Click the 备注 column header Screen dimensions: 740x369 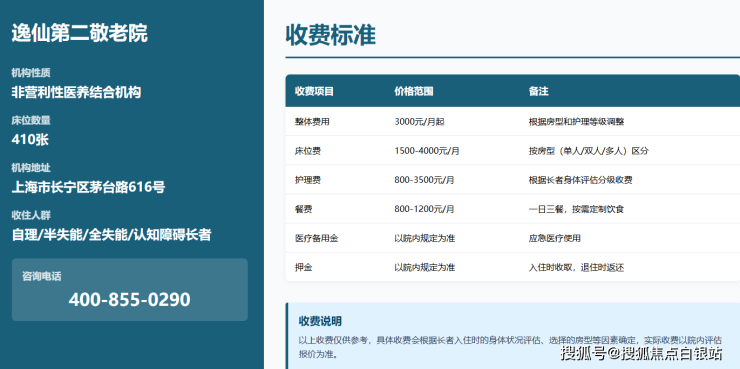point(538,92)
